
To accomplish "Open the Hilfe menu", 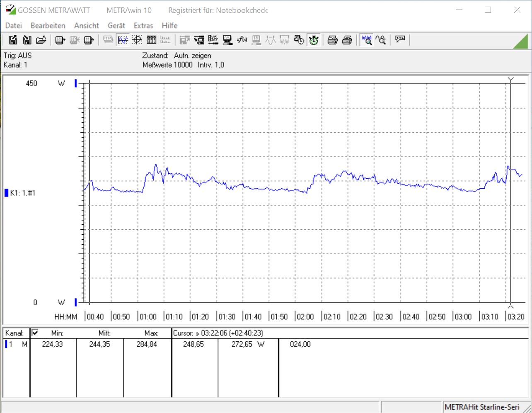I will (x=169, y=25).
